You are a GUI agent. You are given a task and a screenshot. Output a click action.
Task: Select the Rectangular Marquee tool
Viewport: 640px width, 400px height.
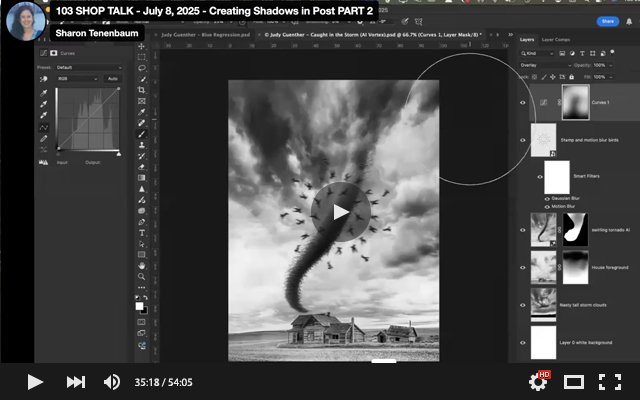tap(142, 57)
